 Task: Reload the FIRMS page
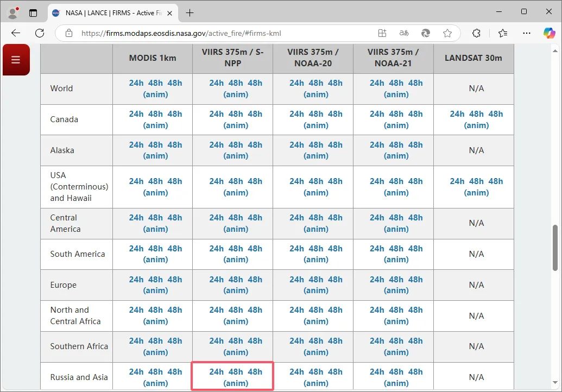pyautogui.click(x=40, y=33)
